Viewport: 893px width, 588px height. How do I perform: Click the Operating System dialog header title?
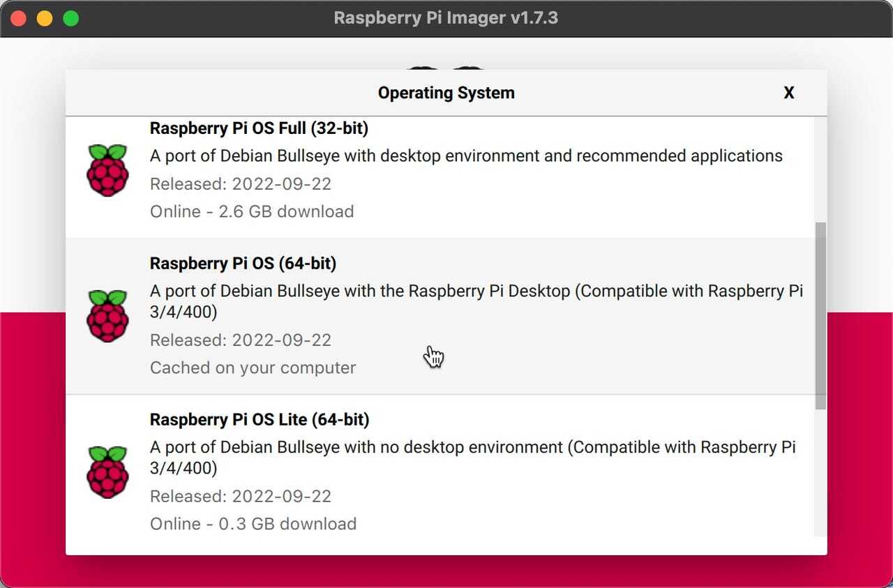coord(446,93)
